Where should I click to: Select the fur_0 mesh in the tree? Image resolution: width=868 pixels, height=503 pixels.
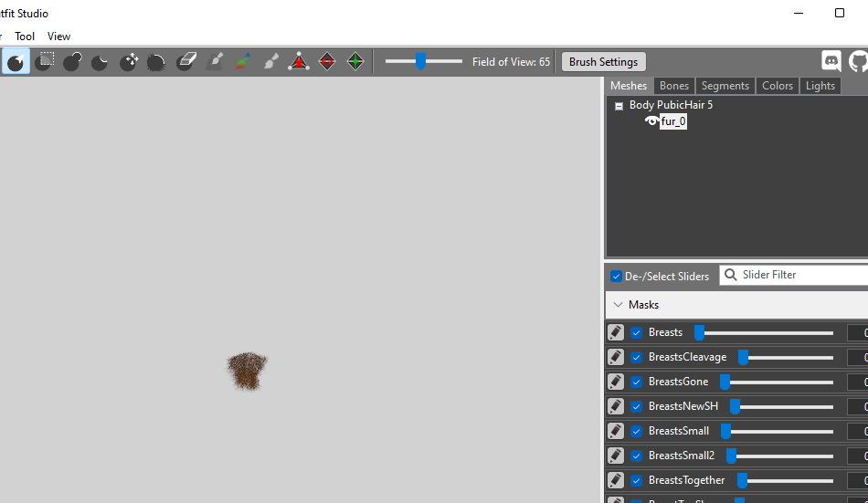pyautogui.click(x=673, y=121)
